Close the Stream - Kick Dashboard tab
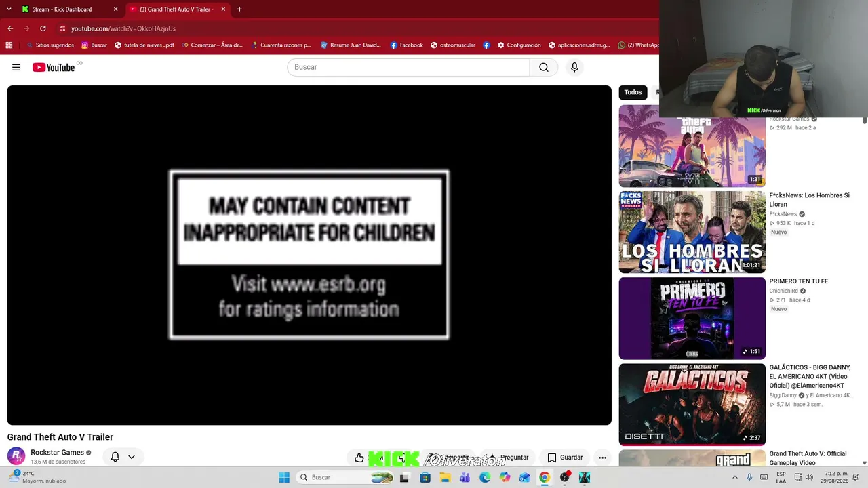 pos(115,9)
